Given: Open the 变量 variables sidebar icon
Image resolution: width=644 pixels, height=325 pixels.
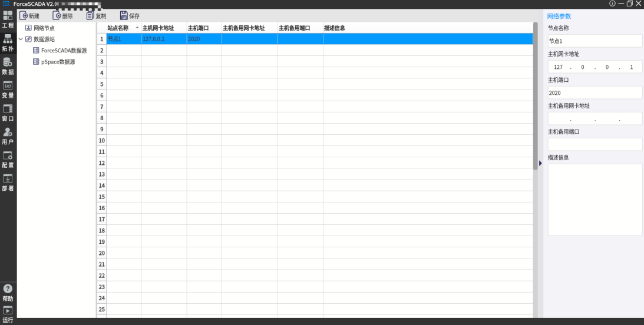Looking at the screenshot, I should tap(8, 88).
